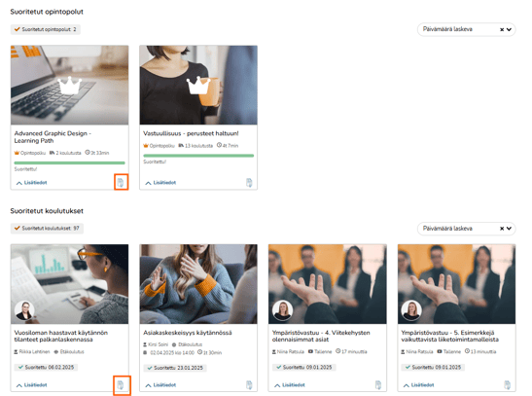Open Päivämäärä laskeva dropdown for learning paths

click(x=467, y=29)
